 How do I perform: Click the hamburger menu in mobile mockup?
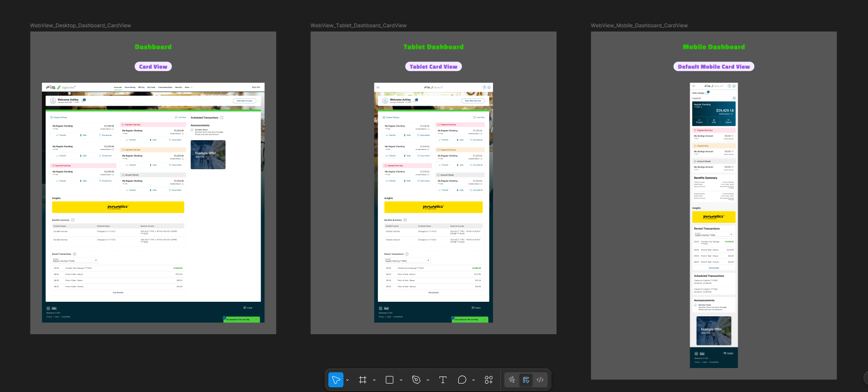pyautogui.click(x=693, y=86)
